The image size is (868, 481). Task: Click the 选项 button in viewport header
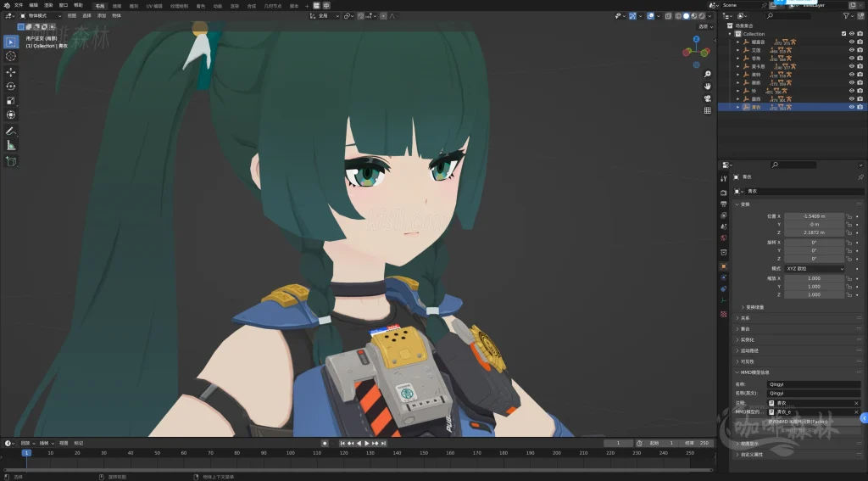[705, 26]
